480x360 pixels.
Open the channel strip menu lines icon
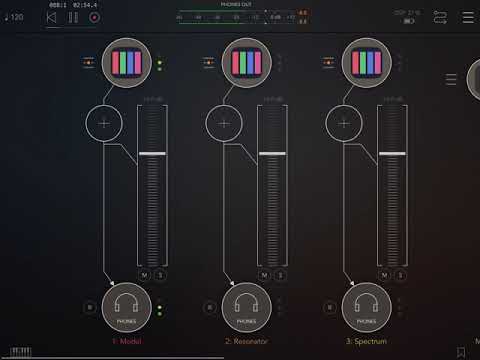tap(451, 79)
